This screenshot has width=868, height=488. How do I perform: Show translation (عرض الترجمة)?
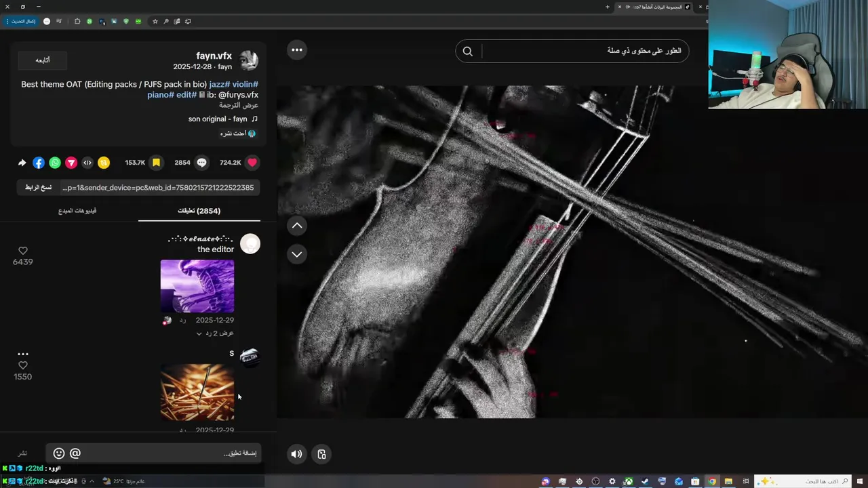tap(239, 106)
